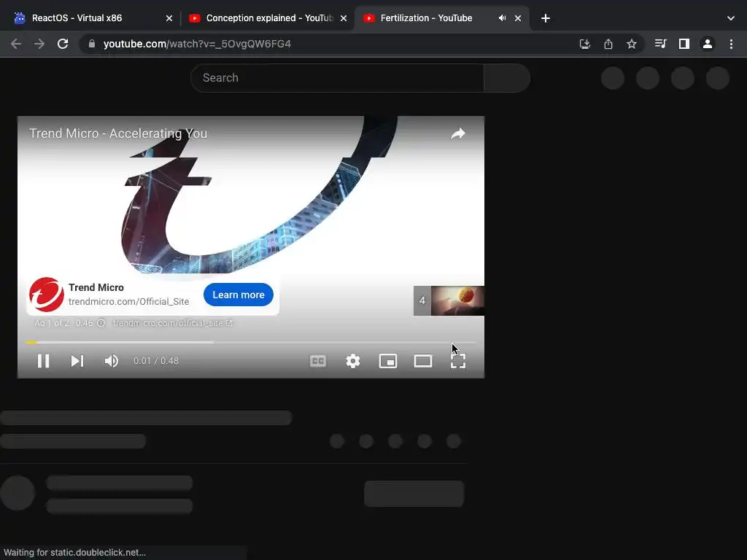Skip to next video
This screenshot has height=560, width=747.
coord(77,361)
